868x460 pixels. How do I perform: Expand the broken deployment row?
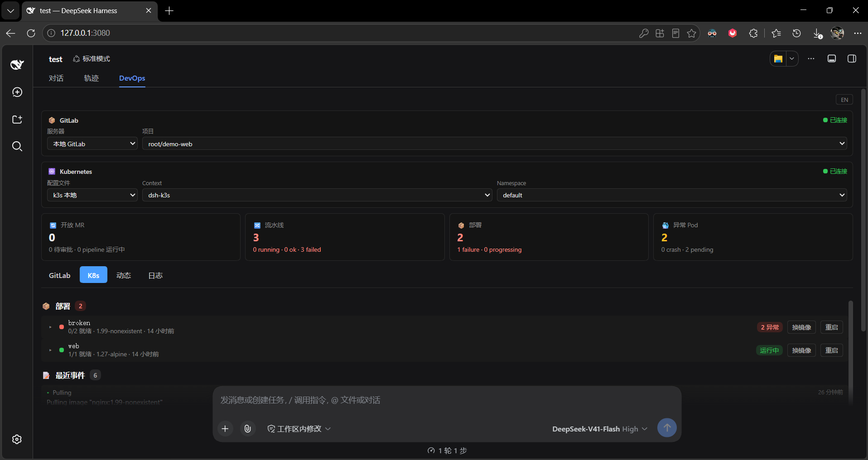click(50, 327)
